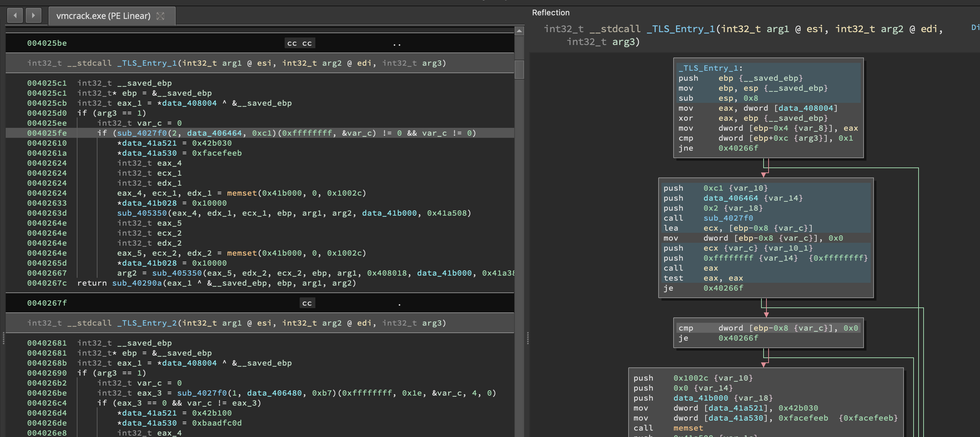Click data_41b000 on line 0040263d
Image resolution: width=980 pixels, height=437 pixels.
pyautogui.click(x=389, y=213)
